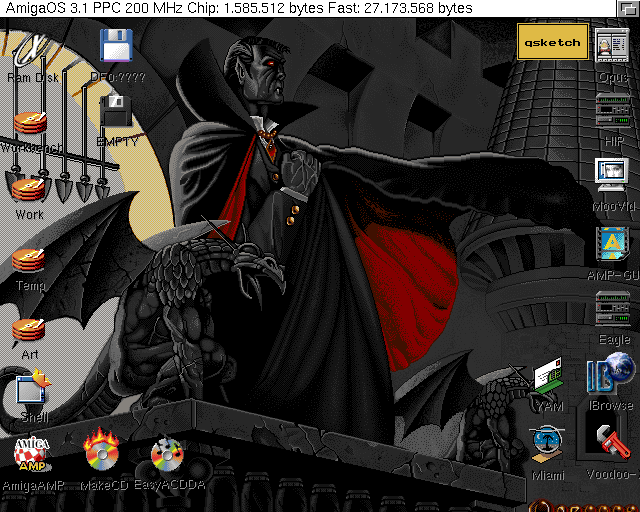Screen dimensions: 640x512
Task: Launch the MakeCD flaming disc icon
Action: pos(101,450)
